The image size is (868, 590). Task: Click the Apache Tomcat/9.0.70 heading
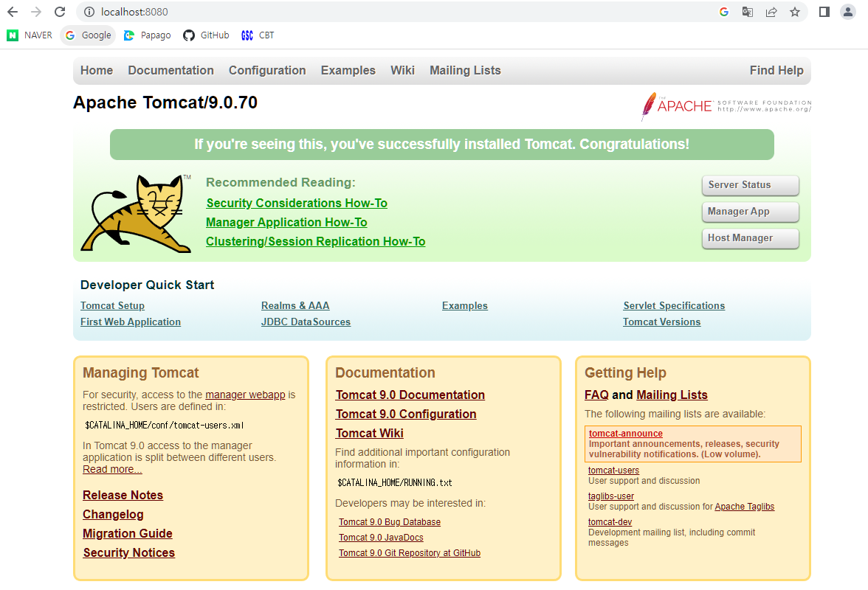(x=165, y=103)
